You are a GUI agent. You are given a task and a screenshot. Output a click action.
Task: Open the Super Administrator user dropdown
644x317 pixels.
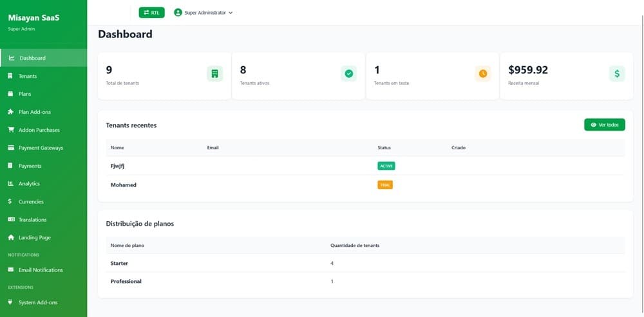[203, 12]
